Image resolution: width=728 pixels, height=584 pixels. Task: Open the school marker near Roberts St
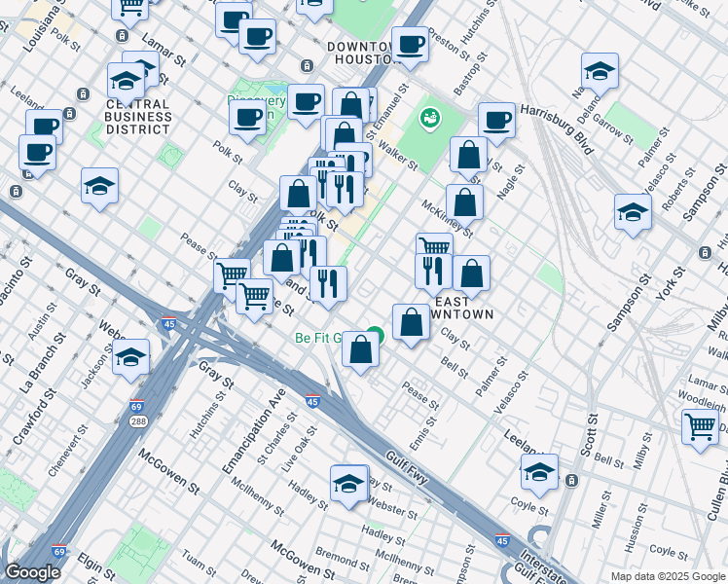coord(633,215)
